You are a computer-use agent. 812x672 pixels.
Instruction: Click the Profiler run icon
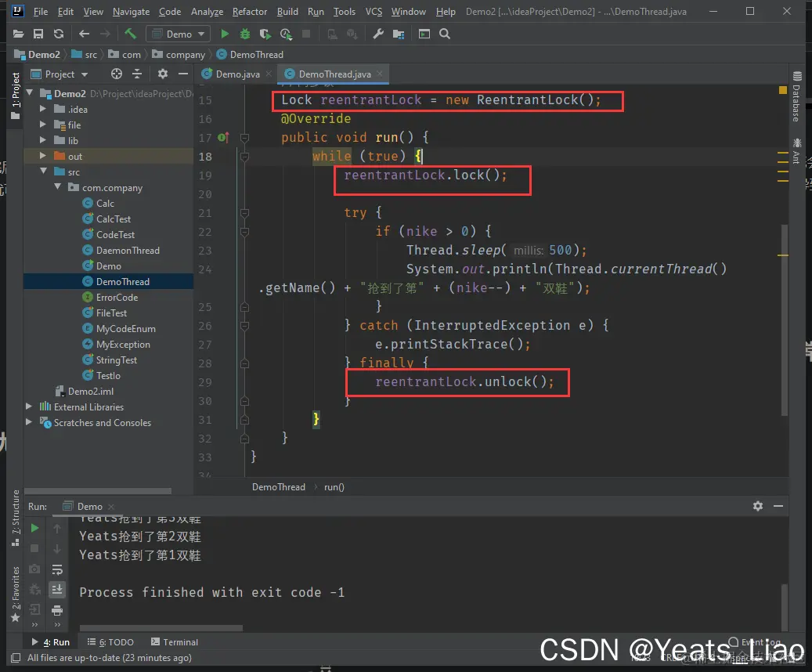pyautogui.click(x=286, y=34)
